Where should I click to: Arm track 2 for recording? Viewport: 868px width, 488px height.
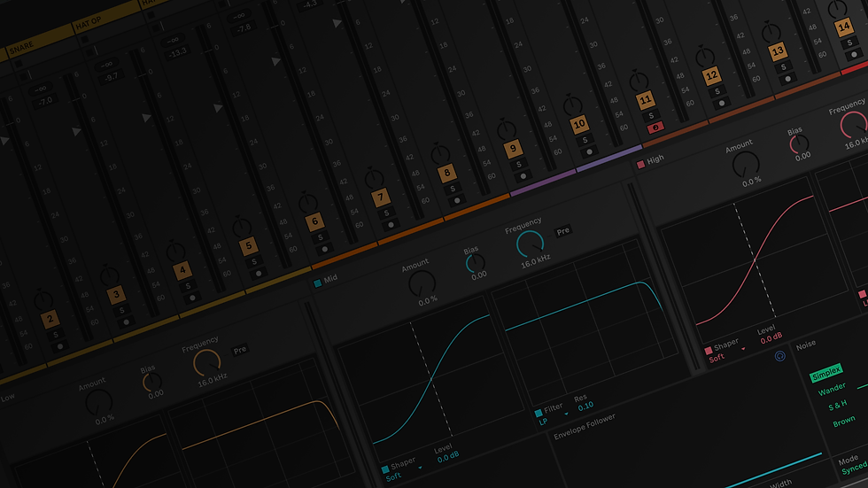pos(60,347)
